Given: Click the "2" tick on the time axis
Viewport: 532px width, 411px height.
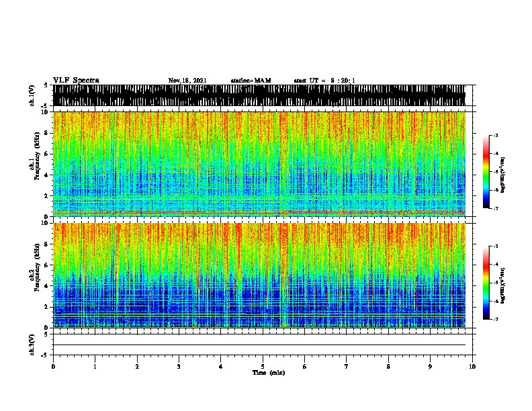Looking at the screenshot, I should point(137,367).
